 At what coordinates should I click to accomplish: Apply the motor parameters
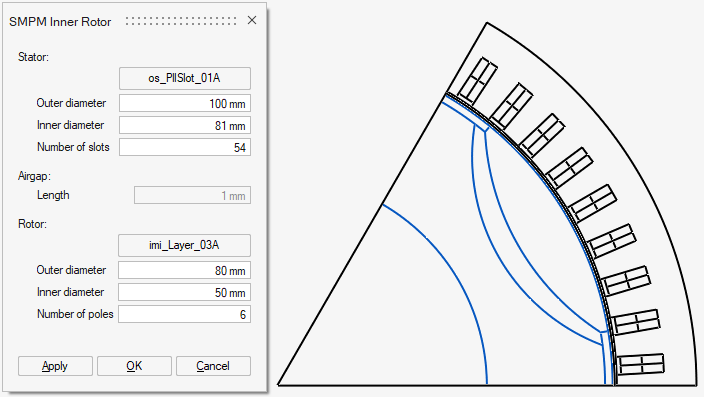55,366
